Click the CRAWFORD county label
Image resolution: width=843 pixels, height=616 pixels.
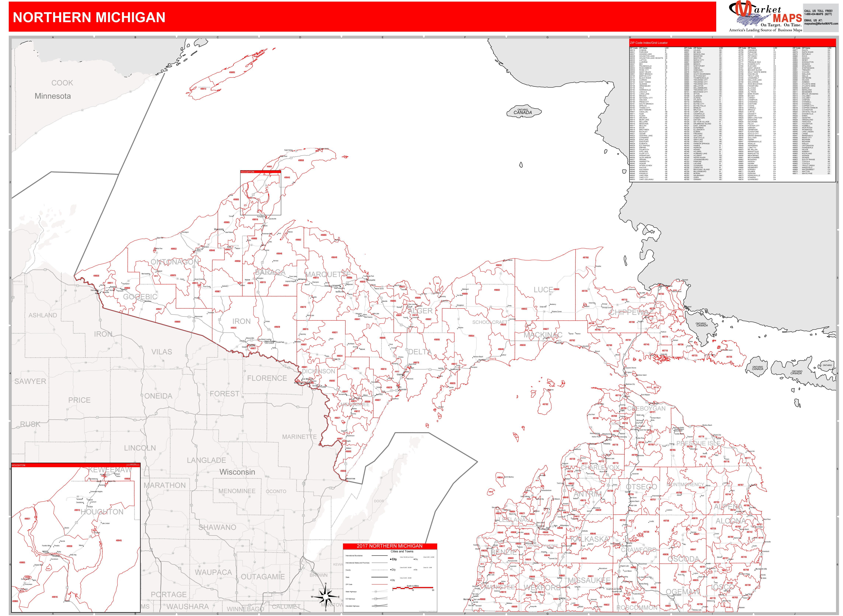(x=639, y=550)
